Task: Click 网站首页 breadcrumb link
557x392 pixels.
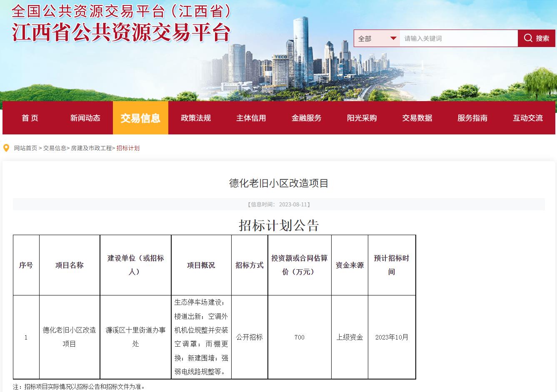Action: [x=25, y=148]
